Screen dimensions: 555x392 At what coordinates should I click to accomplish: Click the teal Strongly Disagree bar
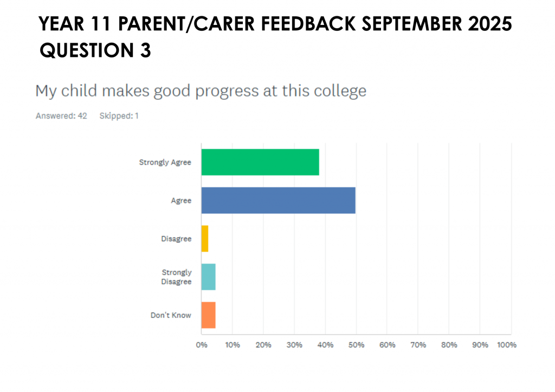tap(208, 277)
